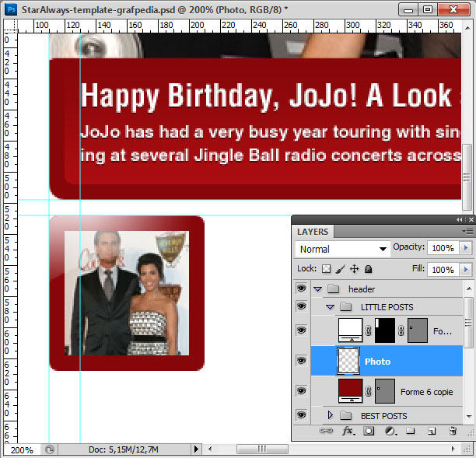Hide the Fo... shape layer

click(x=302, y=330)
